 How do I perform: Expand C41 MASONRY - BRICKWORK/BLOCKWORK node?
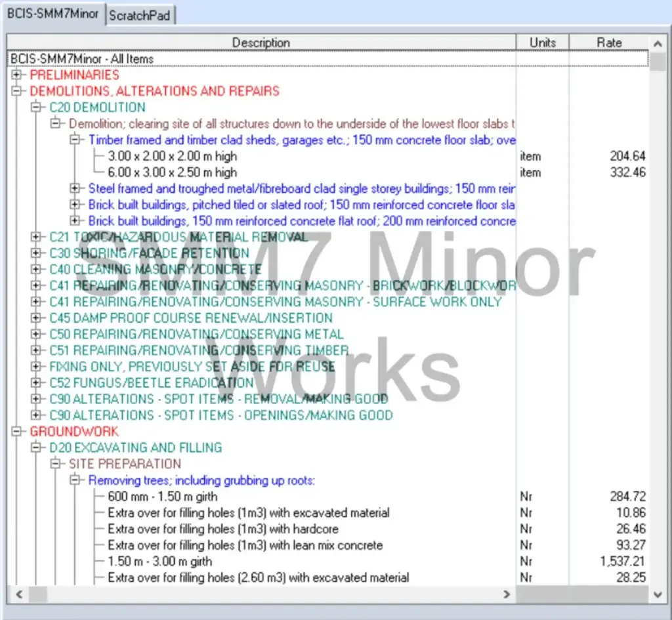(x=36, y=286)
